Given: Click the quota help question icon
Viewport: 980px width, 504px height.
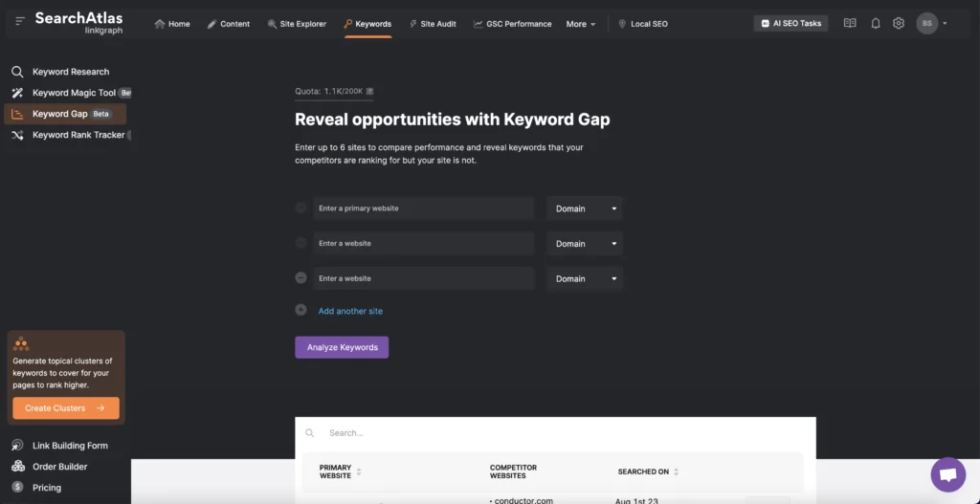Looking at the screenshot, I should tap(369, 91).
